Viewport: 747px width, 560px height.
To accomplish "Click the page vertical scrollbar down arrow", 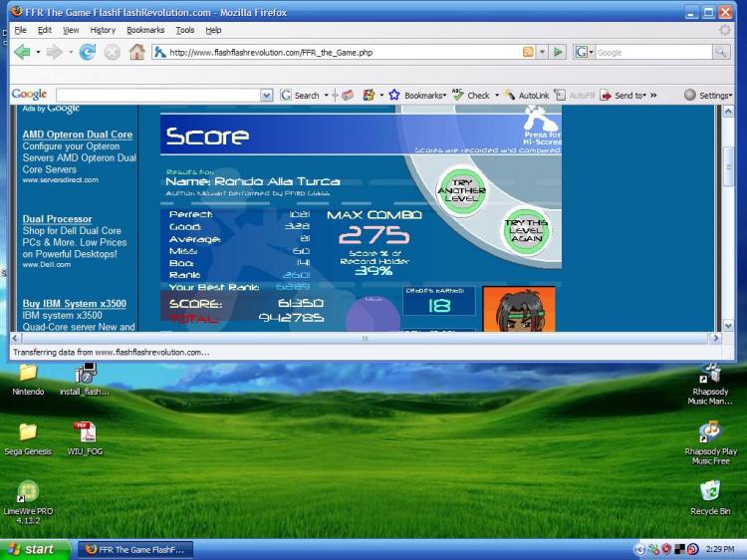I will [x=728, y=326].
